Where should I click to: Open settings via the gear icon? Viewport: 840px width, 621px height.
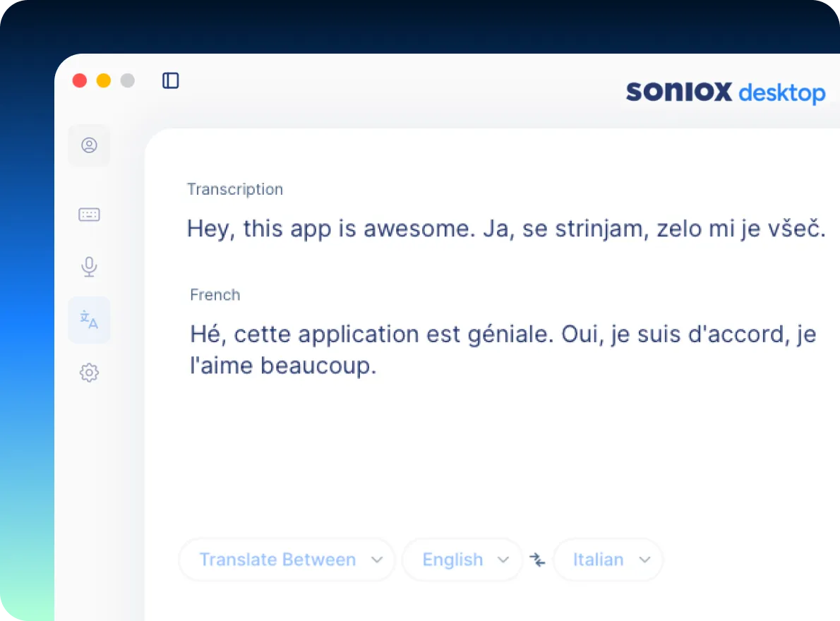[89, 373]
